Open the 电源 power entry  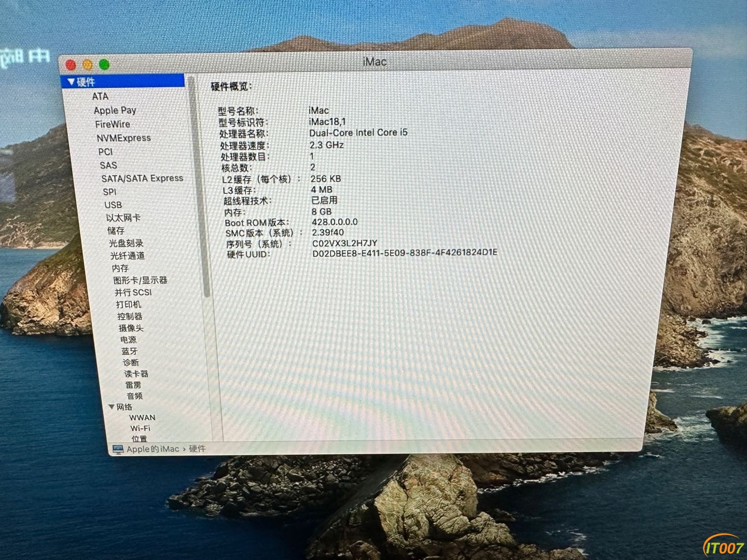click(128, 340)
